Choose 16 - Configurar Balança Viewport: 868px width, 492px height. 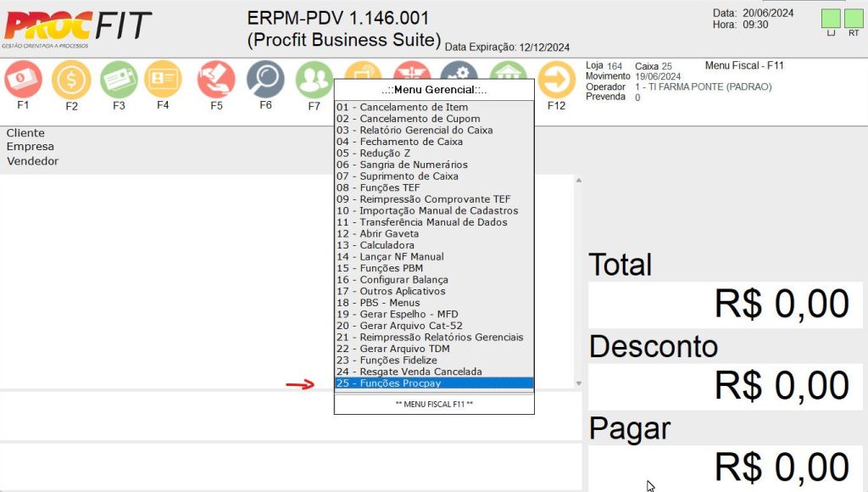point(434,280)
